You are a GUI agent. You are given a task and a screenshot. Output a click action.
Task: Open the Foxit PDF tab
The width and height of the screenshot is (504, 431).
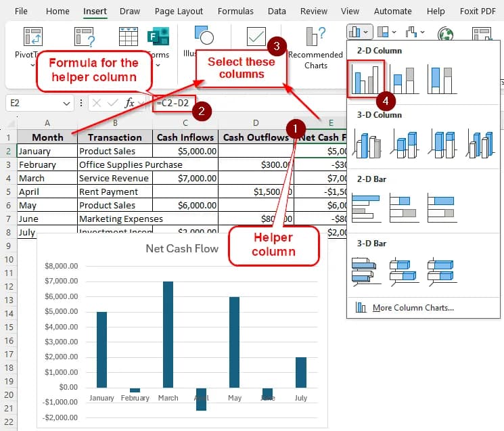[478, 12]
